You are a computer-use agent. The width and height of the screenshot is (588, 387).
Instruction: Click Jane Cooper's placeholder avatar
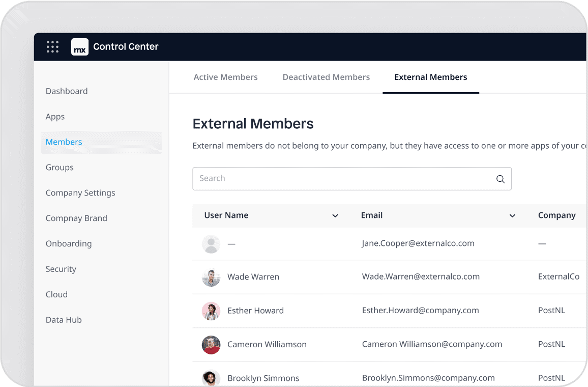(x=211, y=244)
